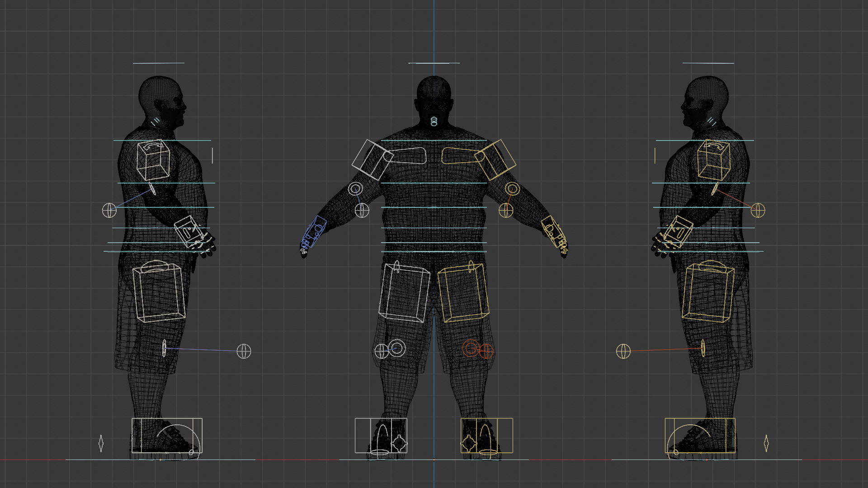
Task: Select upper chest line control in front view
Action: point(434,141)
